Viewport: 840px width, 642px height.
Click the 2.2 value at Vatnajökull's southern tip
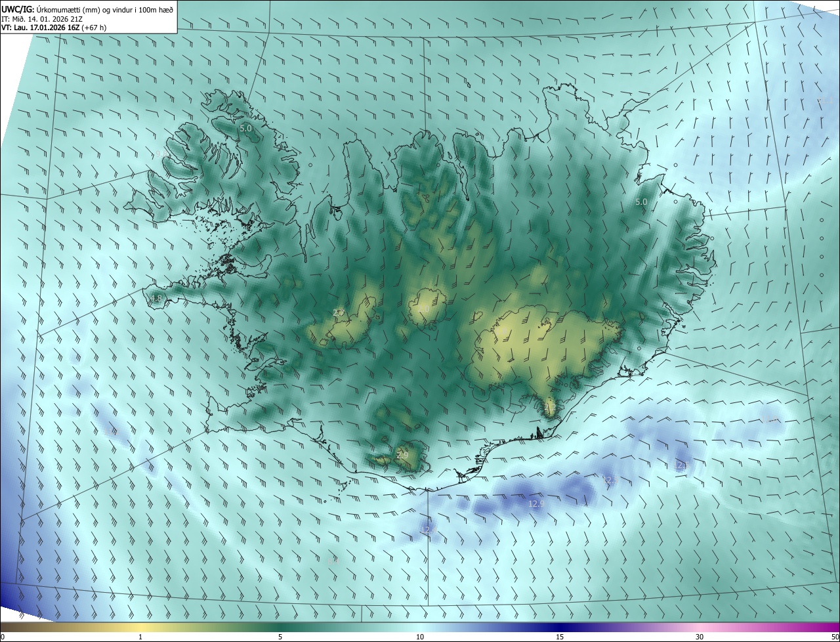coord(549,408)
